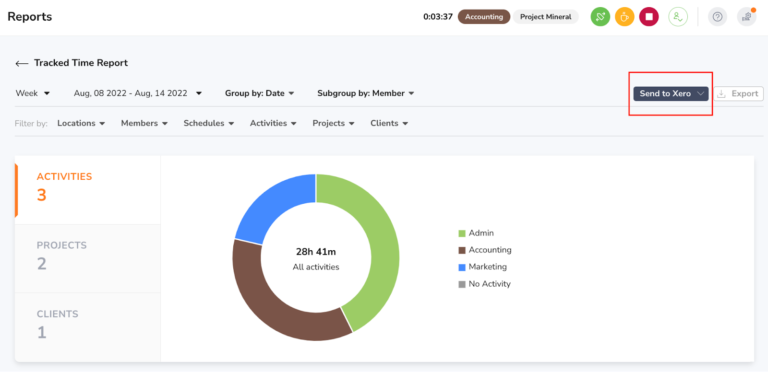The width and height of the screenshot is (768, 372).
Task: Open the member check icon in header
Action: [678, 17]
